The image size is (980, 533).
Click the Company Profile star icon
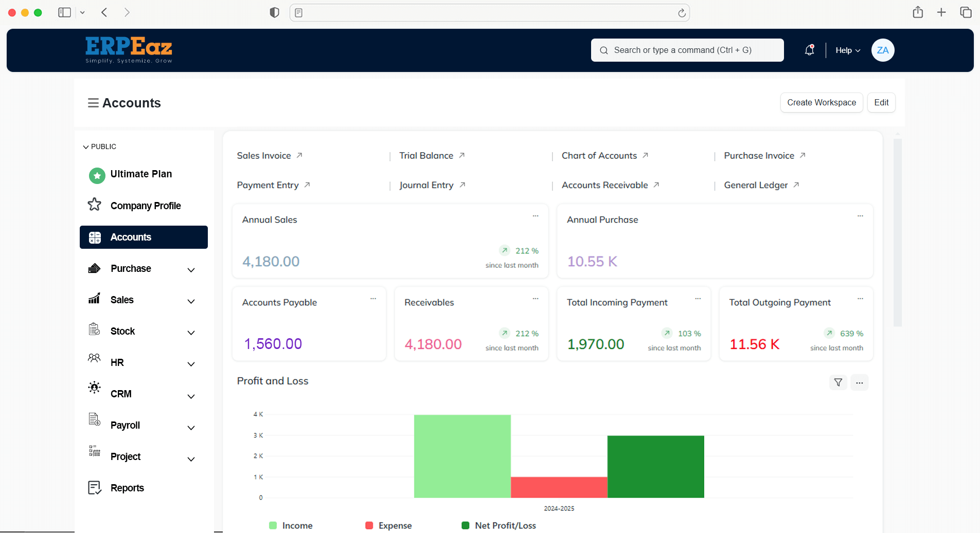coord(95,205)
